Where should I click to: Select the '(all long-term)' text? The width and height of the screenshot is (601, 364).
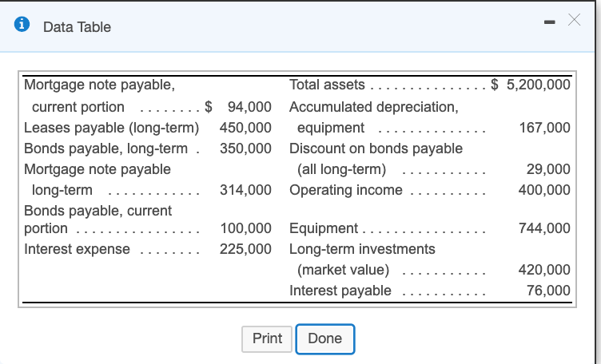pos(342,169)
